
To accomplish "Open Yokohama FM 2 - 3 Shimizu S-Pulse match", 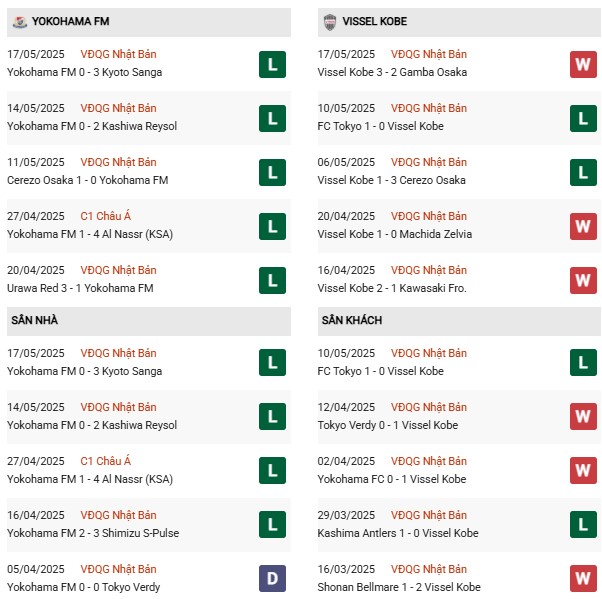I will [x=93, y=533].
